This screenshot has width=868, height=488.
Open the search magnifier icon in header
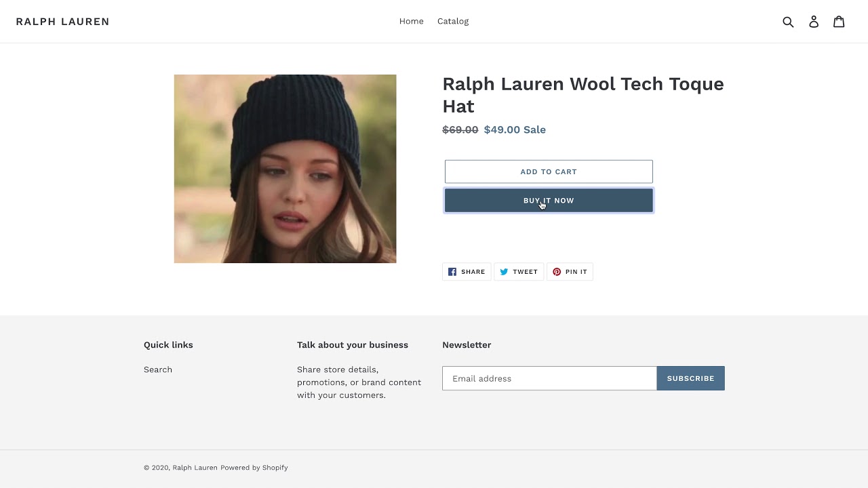click(x=788, y=22)
